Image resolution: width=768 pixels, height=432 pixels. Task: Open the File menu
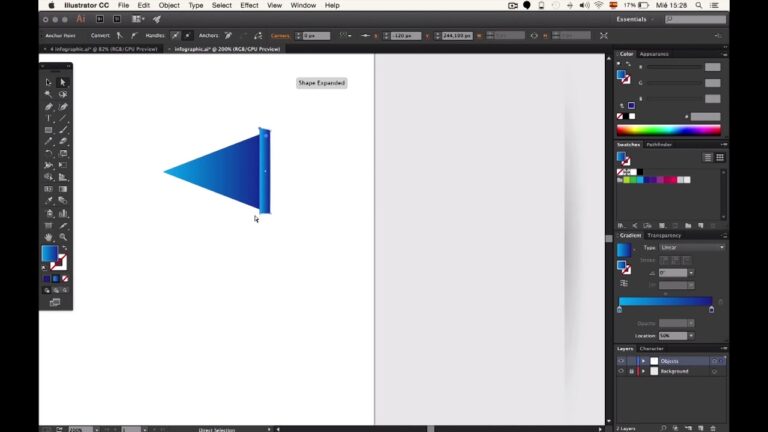point(123,5)
